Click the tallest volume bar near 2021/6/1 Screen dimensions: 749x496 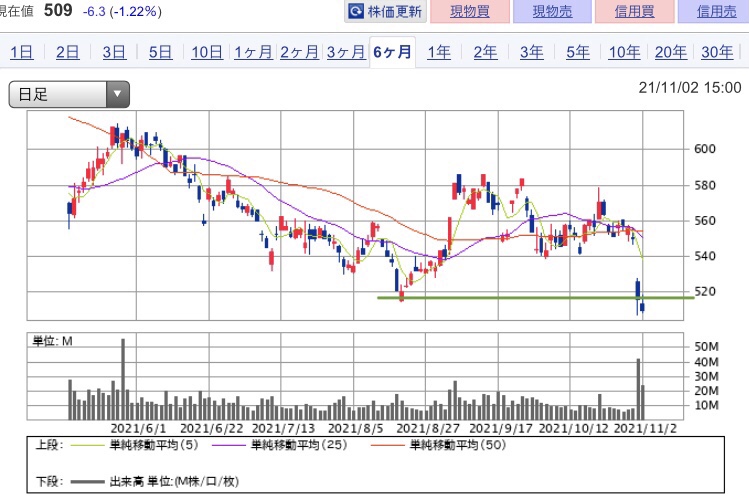tap(123, 379)
